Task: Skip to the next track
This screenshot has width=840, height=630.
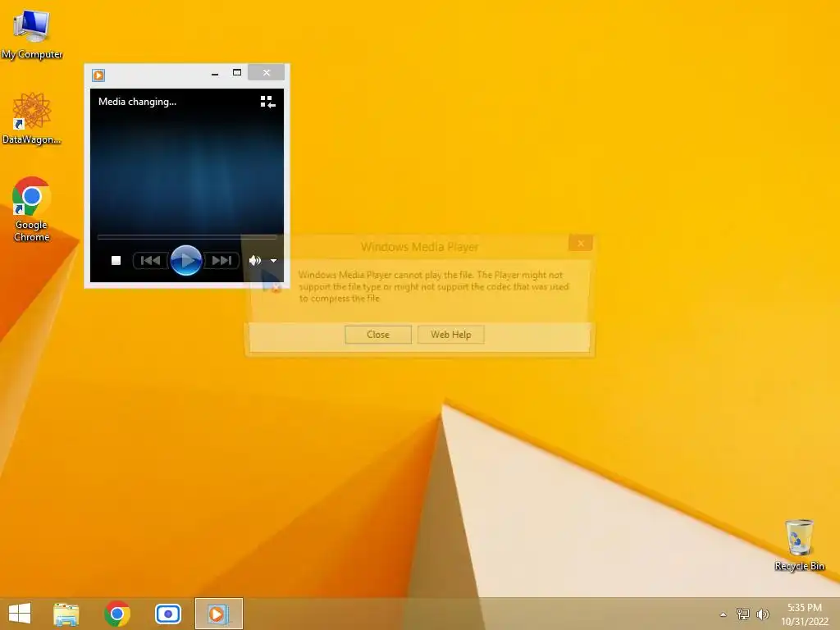Action: (221, 260)
